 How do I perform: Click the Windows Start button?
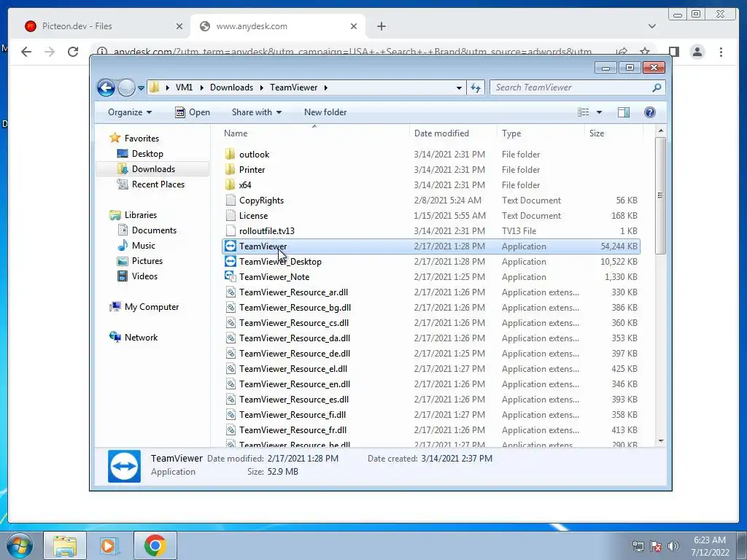point(18,545)
